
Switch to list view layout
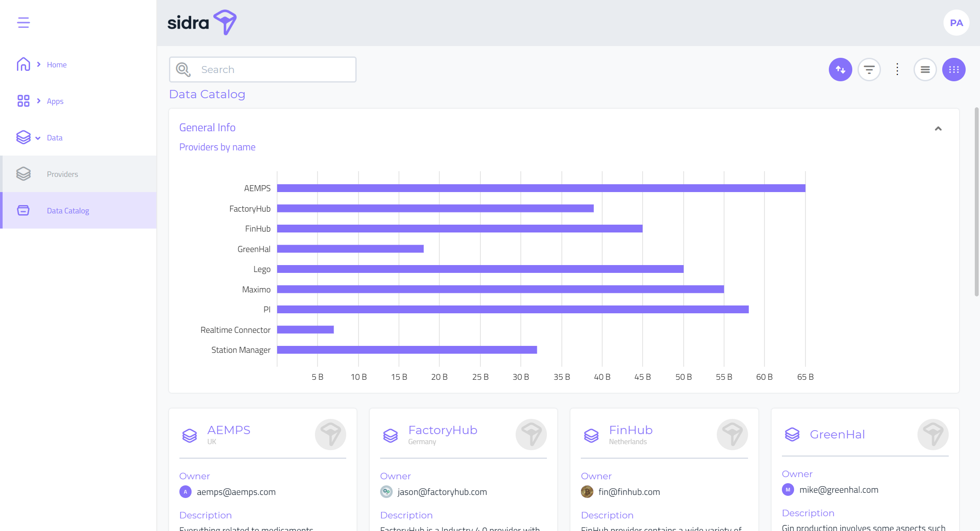(x=925, y=70)
